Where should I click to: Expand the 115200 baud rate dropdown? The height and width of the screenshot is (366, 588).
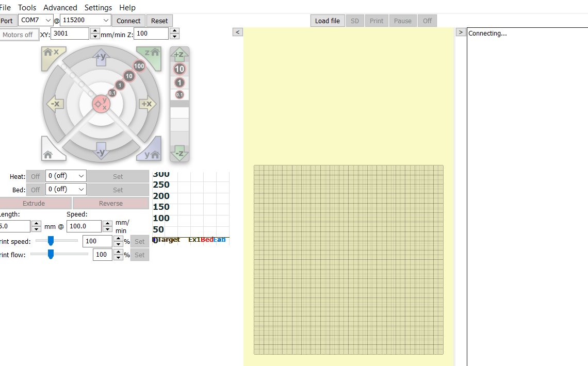click(x=86, y=20)
